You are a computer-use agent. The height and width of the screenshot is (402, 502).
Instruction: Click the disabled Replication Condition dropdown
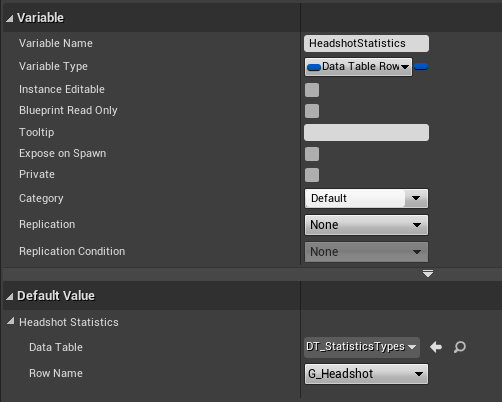coord(366,252)
